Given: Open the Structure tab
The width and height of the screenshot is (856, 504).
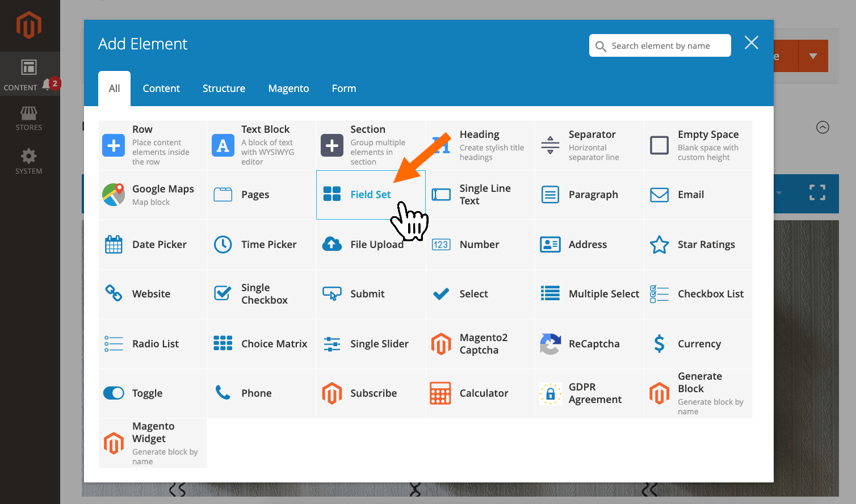Looking at the screenshot, I should point(224,88).
